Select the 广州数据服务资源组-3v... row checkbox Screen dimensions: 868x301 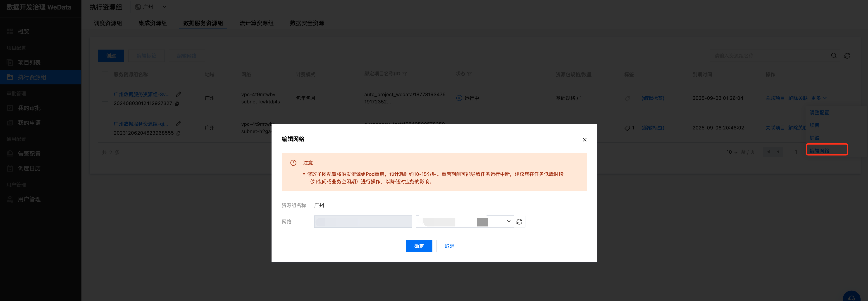(x=105, y=98)
